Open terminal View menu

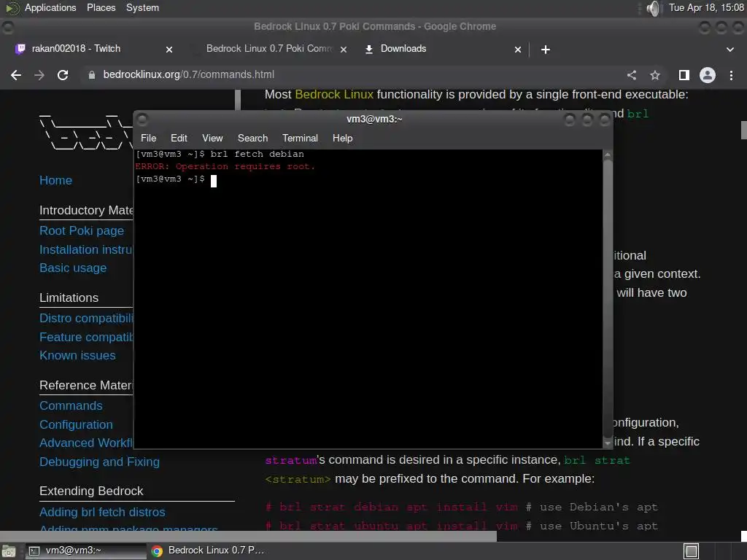(212, 138)
